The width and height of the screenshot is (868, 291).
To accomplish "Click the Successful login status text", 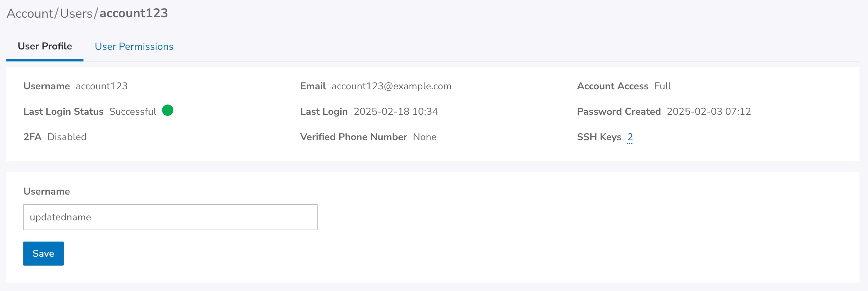I will point(133,112).
